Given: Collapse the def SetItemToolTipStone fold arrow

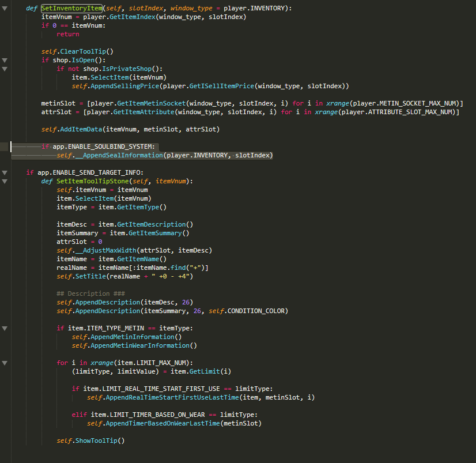Looking at the screenshot, I should 5,182.
